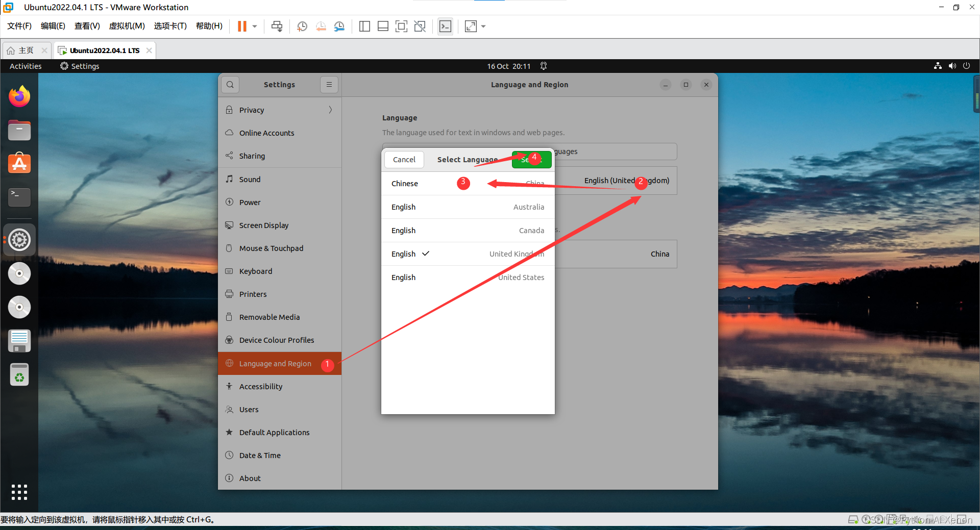Click the notification bell beside the clock
The height and width of the screenshot is (530, 980).
(x=544, y=66)
